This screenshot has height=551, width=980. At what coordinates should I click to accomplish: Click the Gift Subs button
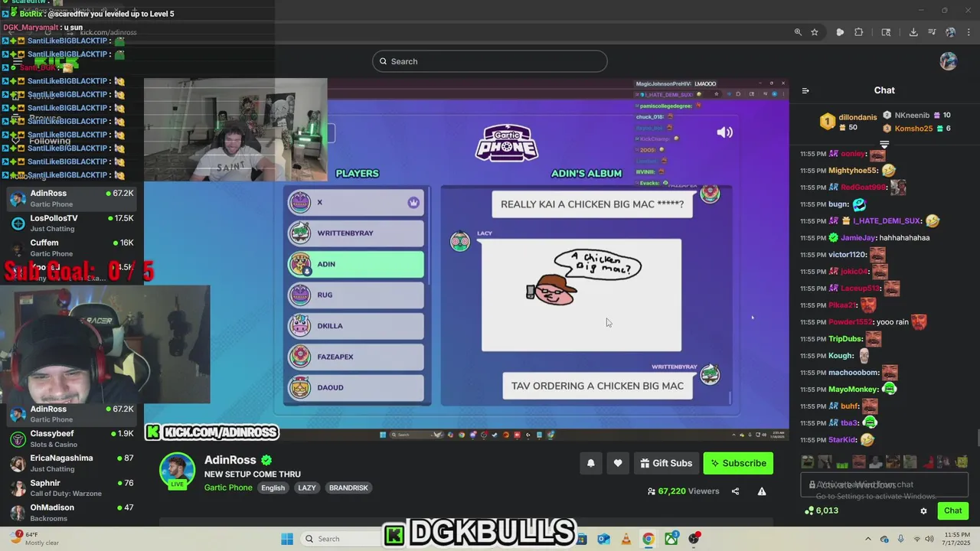(665, 463)
